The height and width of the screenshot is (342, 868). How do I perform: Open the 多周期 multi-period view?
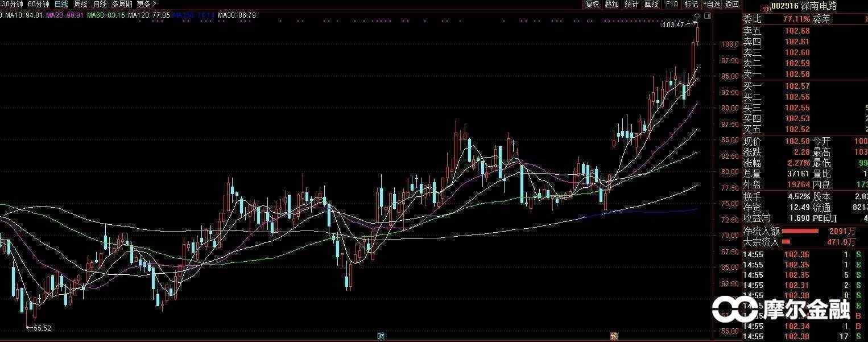coord(122,4)
